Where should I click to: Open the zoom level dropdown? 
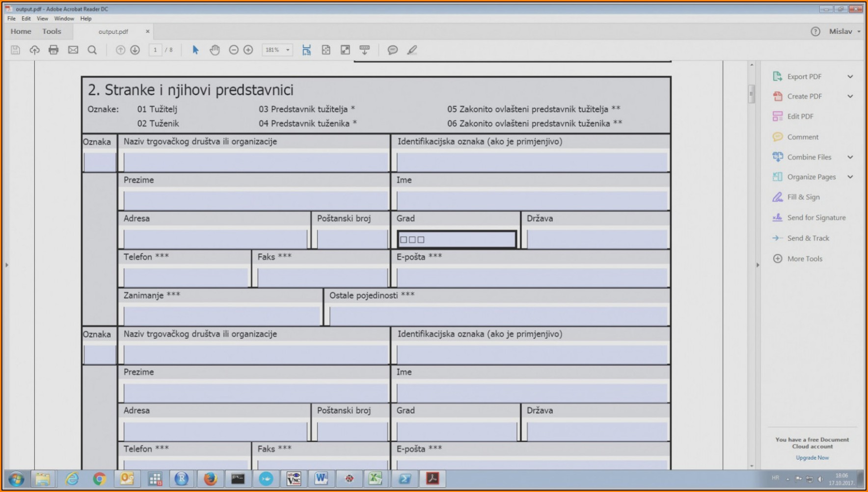(288, 50)
